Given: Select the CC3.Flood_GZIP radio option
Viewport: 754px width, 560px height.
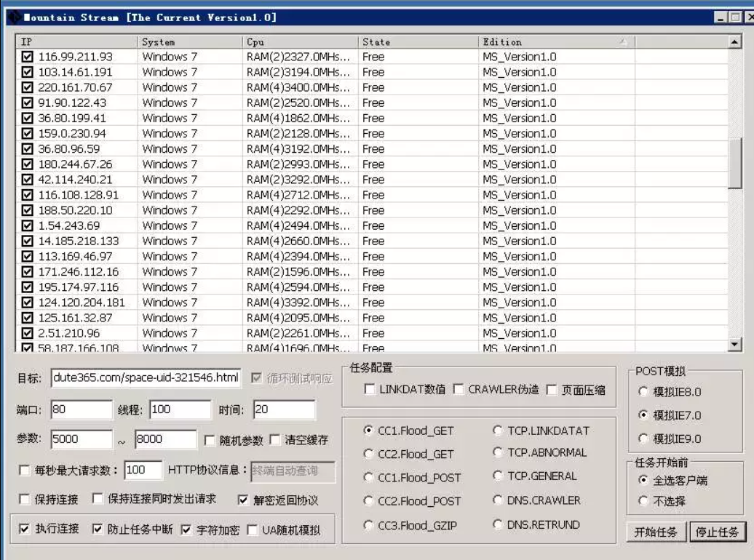Looking at the screenshot, I should point(368,525).
